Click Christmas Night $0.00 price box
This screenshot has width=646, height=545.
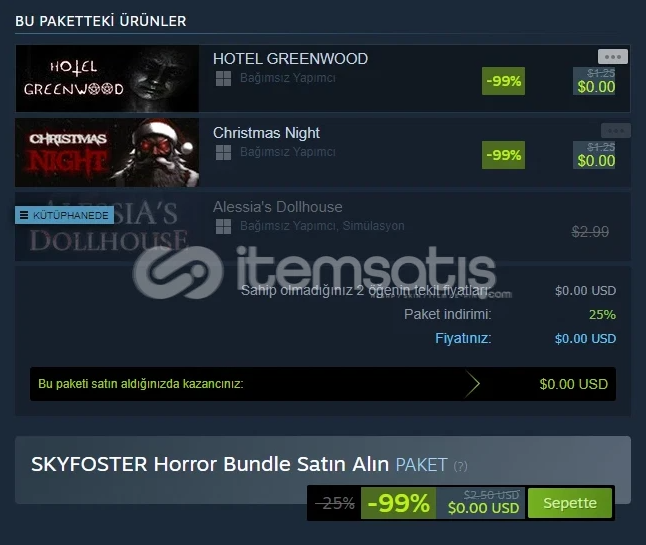tap(594, 155)
